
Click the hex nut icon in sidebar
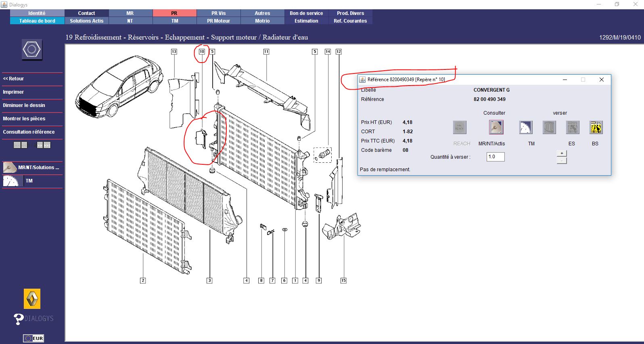tap(32, 50)
